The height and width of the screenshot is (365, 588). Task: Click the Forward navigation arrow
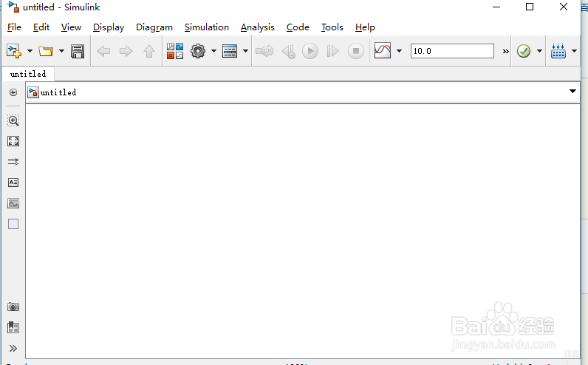pos(126,51)
